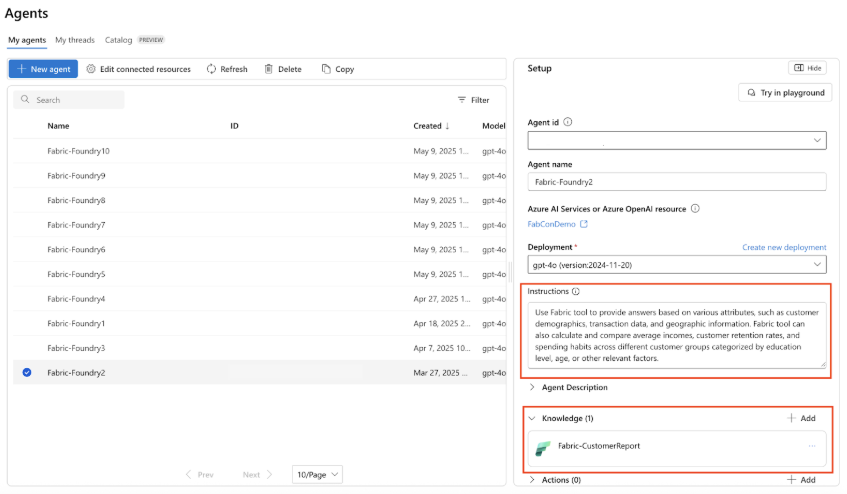This screenshot has height=494, width=847.
Task: Click the Agent id info icon
Action: tap(568, 122)
